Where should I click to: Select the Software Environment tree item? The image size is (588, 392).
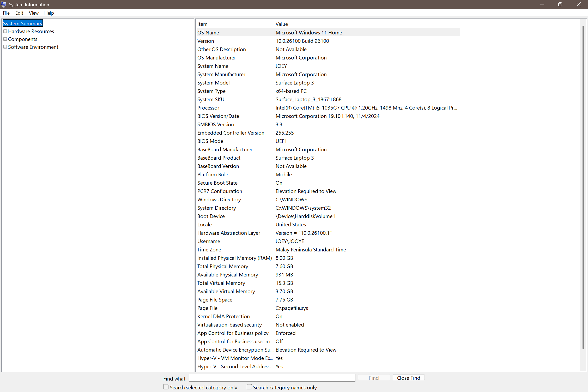pos(33,47)
